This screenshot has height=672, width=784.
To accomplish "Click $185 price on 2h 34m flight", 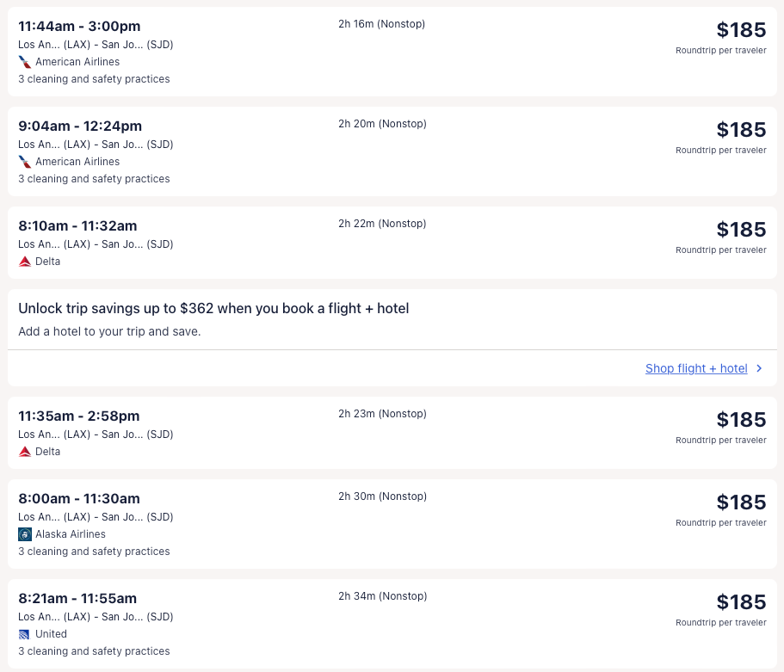I will (740, 601).
